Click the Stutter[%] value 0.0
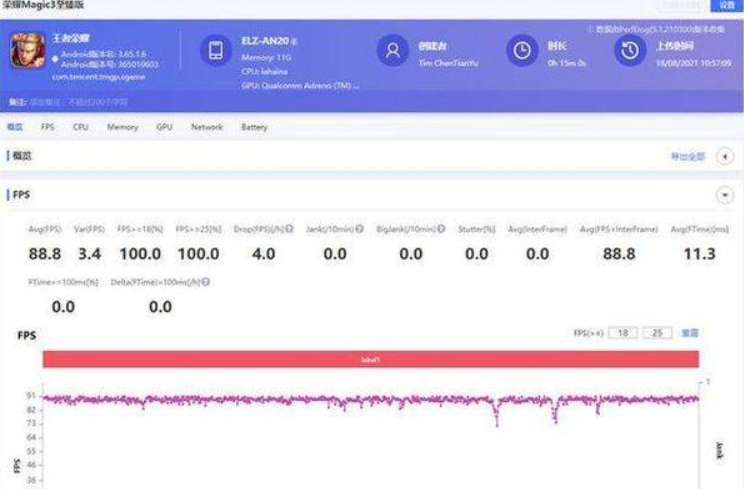Viewport: 744px width, 489px height. (476, 254)
